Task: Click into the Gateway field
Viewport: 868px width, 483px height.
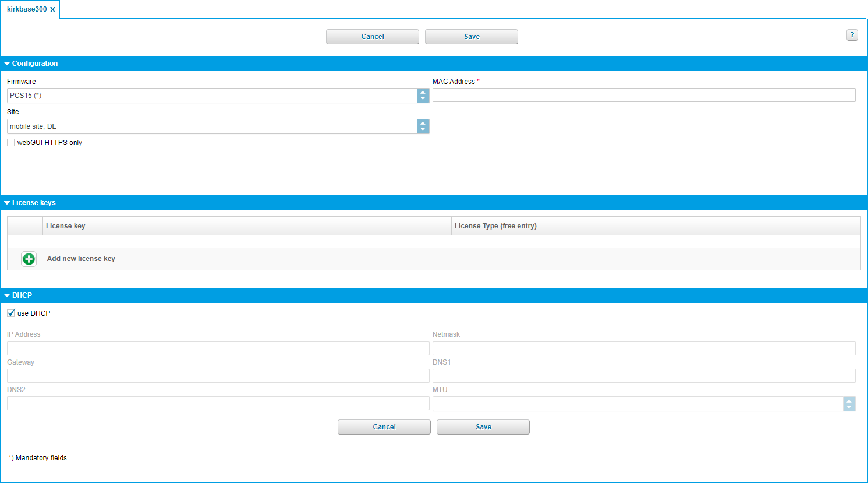Action: point(218,376)
